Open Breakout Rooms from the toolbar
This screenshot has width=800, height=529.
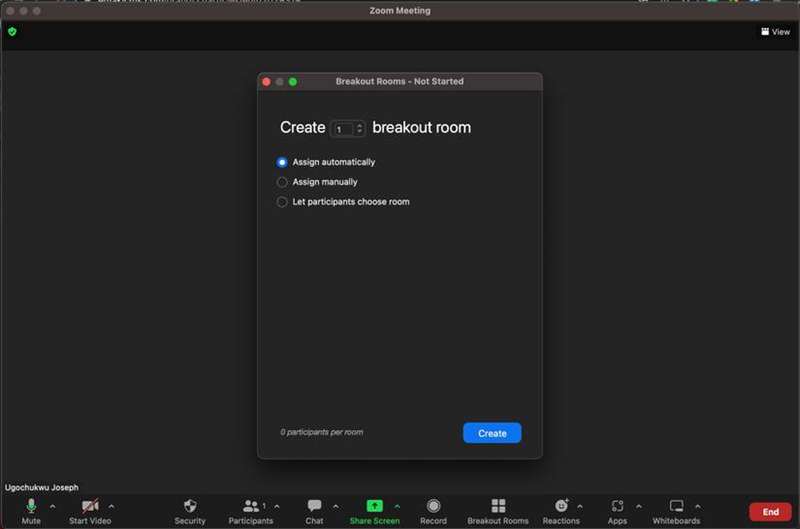[x=498, y=507]
